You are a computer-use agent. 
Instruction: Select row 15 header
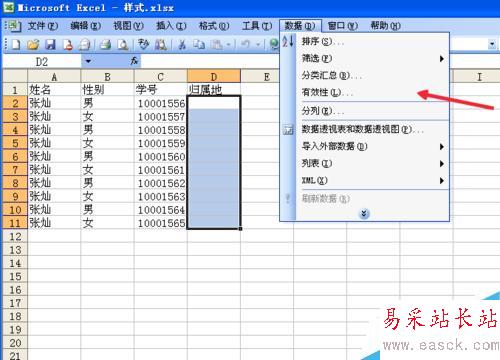15,276
